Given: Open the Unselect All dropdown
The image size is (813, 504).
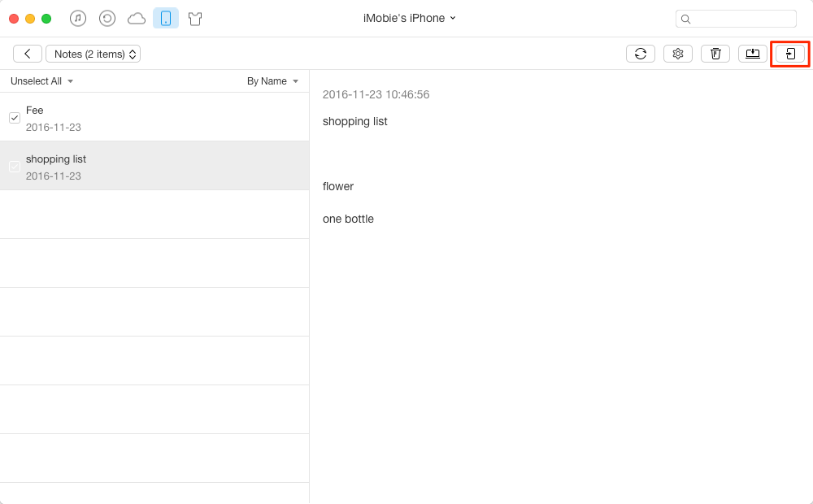Looking at the screenshot, I should pos(41,81).
